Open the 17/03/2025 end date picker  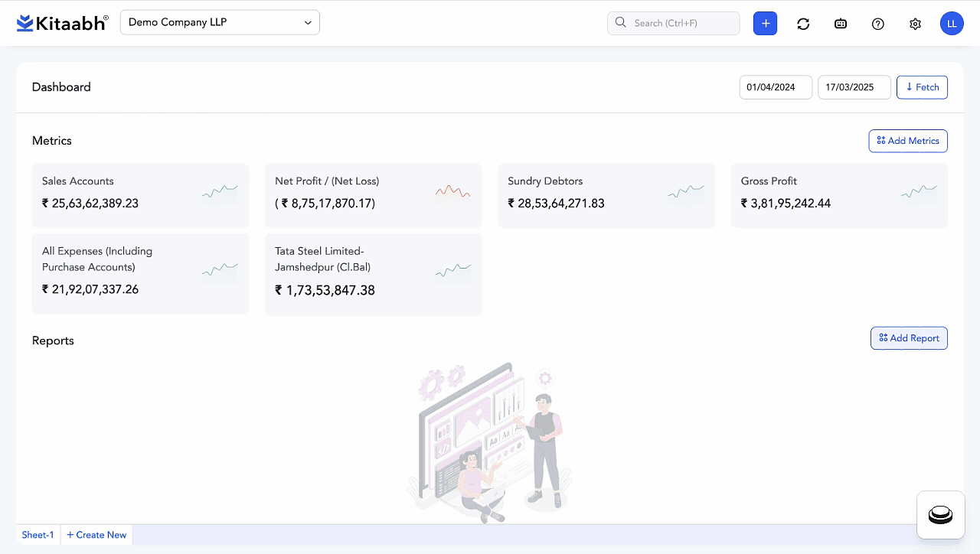point(854,87)
